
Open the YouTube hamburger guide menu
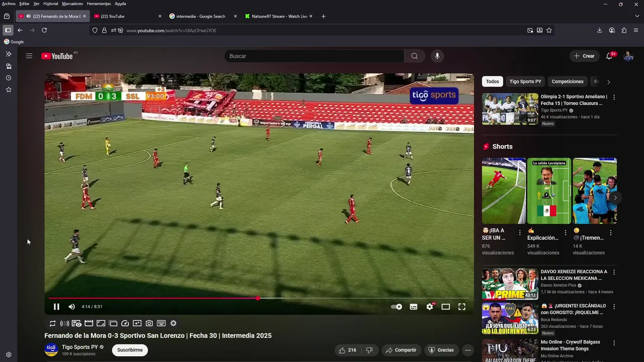pyautogui.click(x=29, y=56)
